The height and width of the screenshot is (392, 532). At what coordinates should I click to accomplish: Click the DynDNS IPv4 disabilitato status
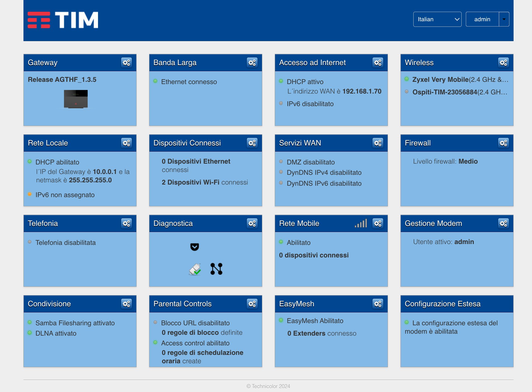[324, 173]
